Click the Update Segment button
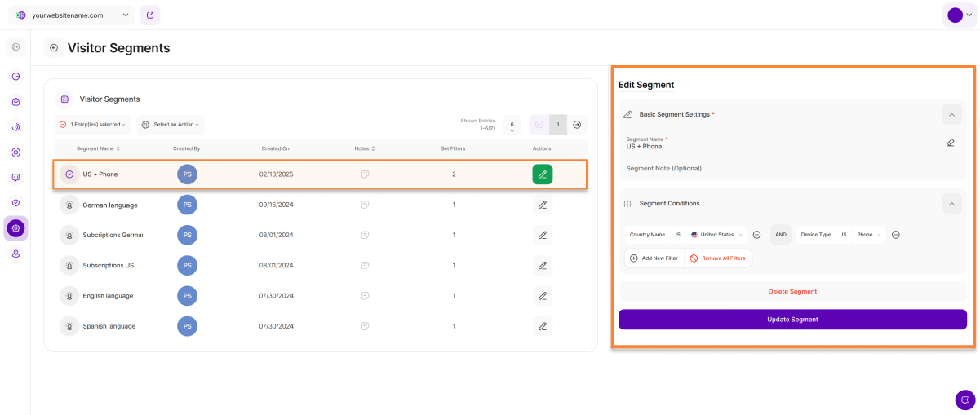This screenshot has height=415, width=980. [792, 320]
